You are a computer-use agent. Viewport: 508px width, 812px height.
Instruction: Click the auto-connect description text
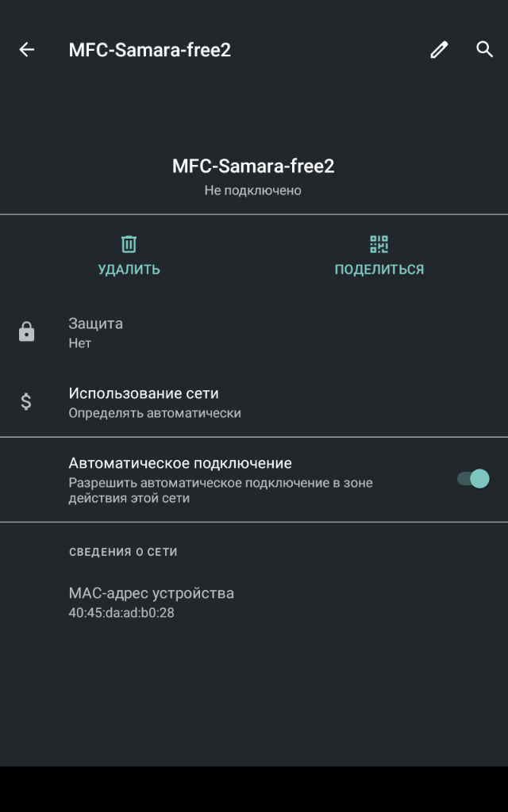pyautogui.click(x=220, y=490)
